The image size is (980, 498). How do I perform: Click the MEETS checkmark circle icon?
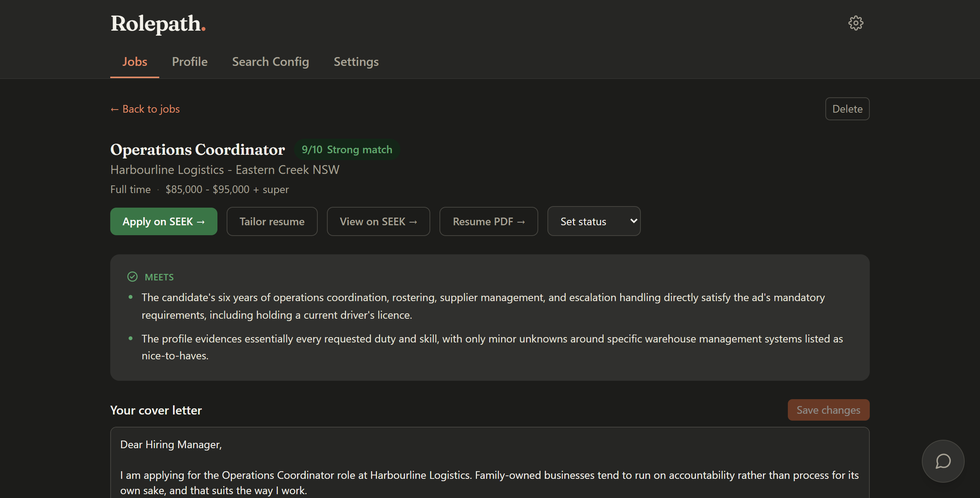click(x=132, y=277)
